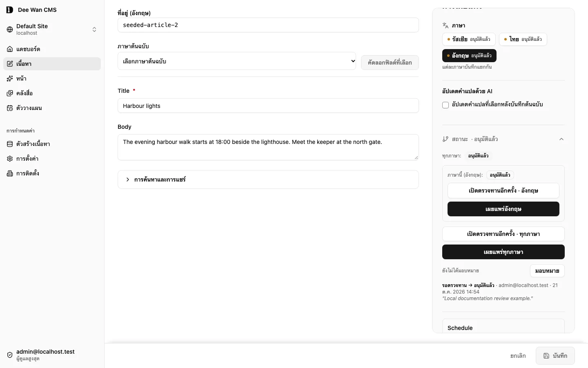Screen dimensions: 588x368
Task: Click the content edit pencil icon
Action: pos(10,64)
